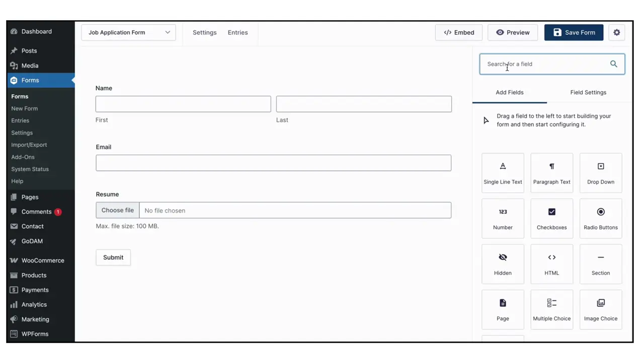Add a Multiple Choice field
Image resolution: width=644 pixels, height=362 pixels.
551,310
